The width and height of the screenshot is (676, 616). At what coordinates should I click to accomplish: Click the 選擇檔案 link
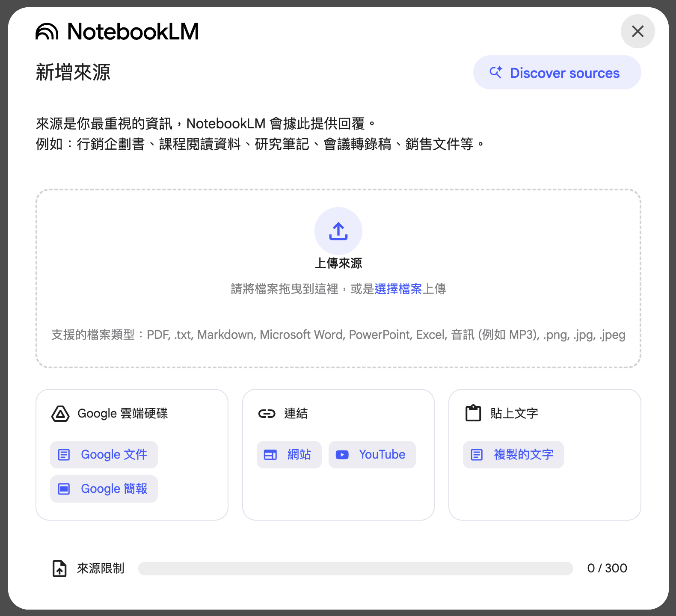[x=398, y=289]
